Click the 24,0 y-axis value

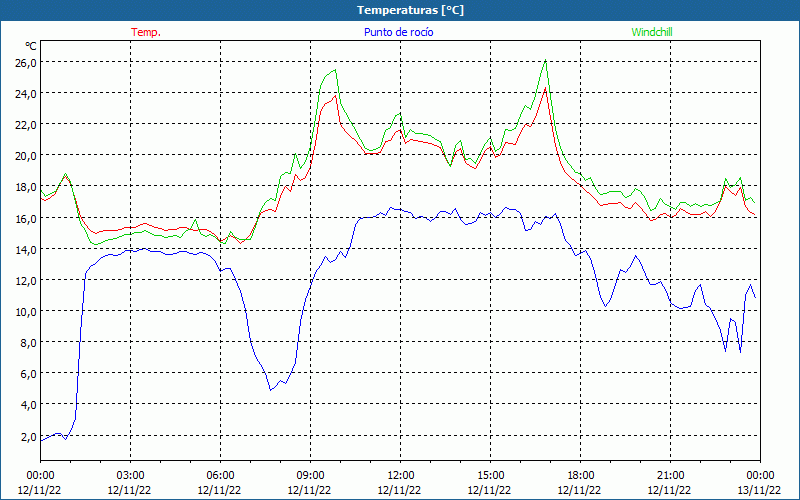coord(26,94)
